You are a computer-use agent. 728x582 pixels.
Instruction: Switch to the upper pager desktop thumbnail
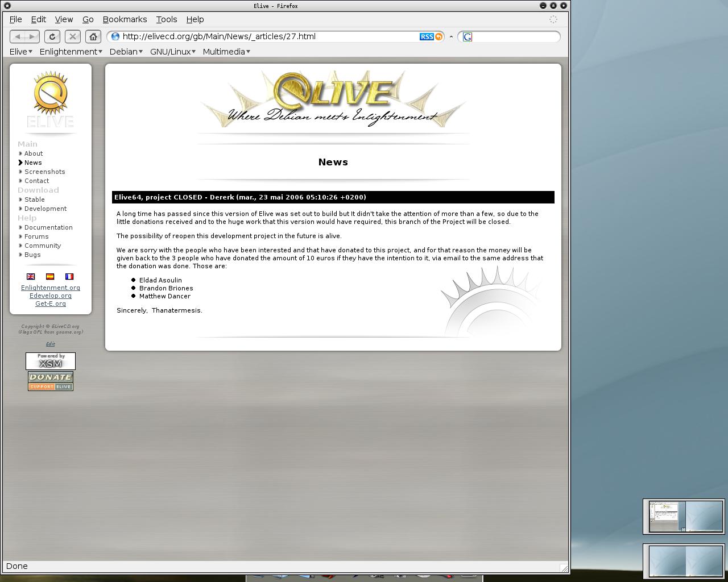[x=684, y=517]
